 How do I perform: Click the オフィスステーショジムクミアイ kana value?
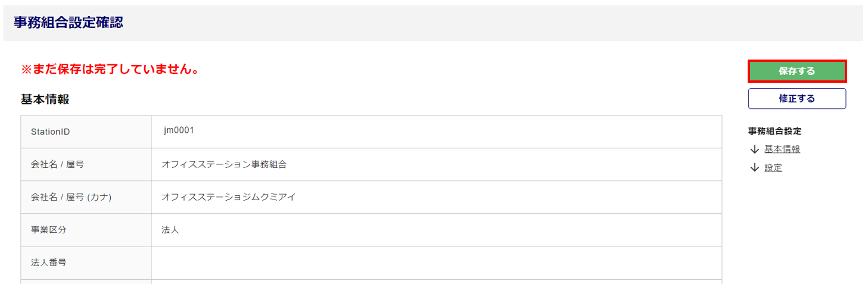[229, 197]
